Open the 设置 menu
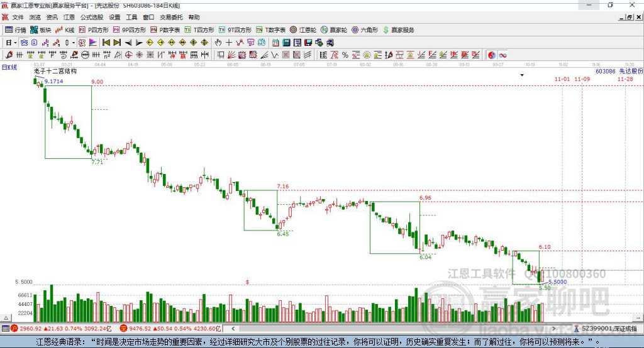644x348 pixels. [x=114, y=17]
